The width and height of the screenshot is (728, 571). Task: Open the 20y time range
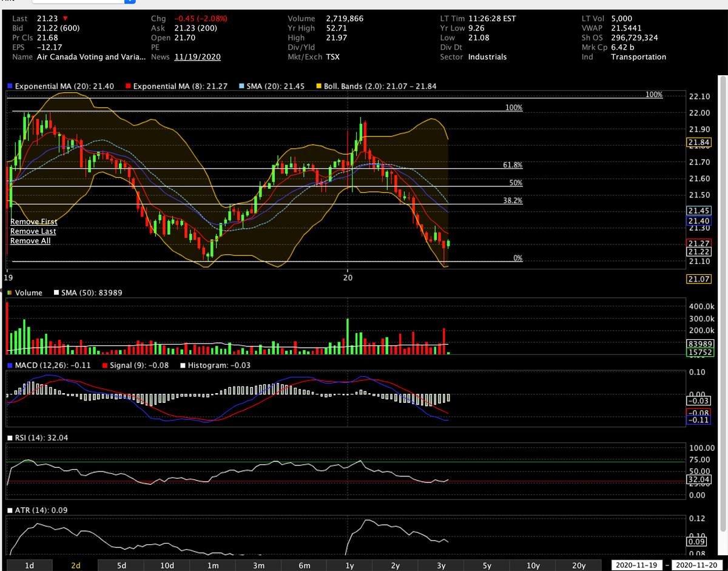click(579, 566)
